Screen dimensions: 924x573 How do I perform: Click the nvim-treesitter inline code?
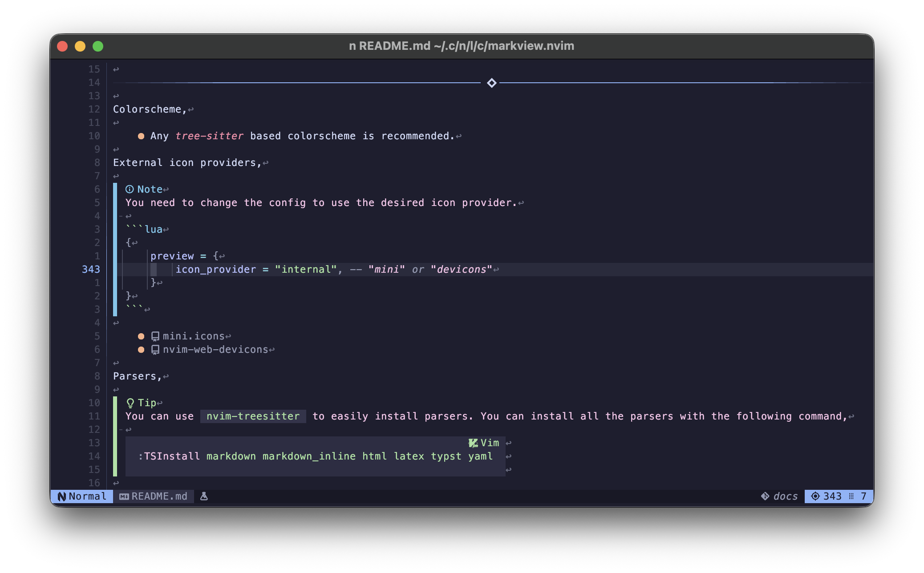pos(253,416)
